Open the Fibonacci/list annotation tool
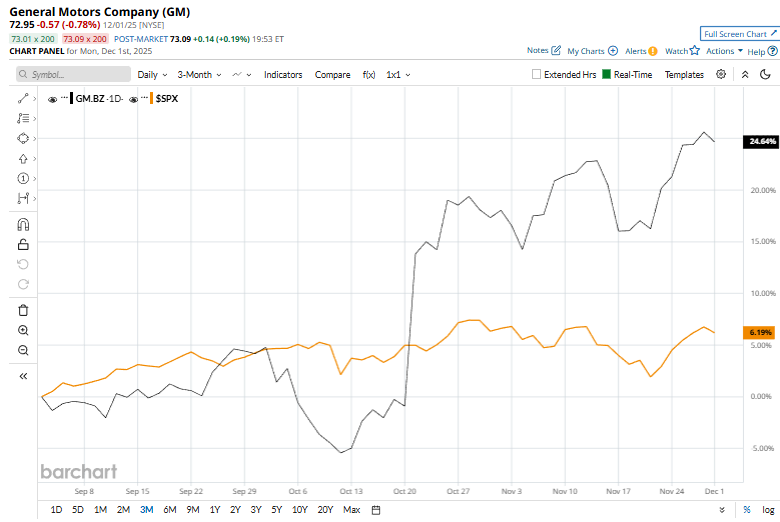Screen dimensions: 780x522 coord(23,118)
